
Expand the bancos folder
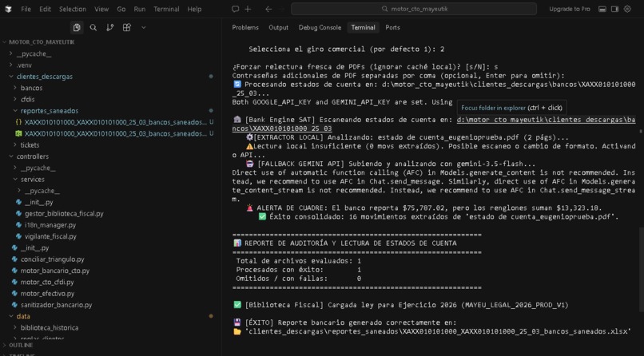(x=31, y=88)
